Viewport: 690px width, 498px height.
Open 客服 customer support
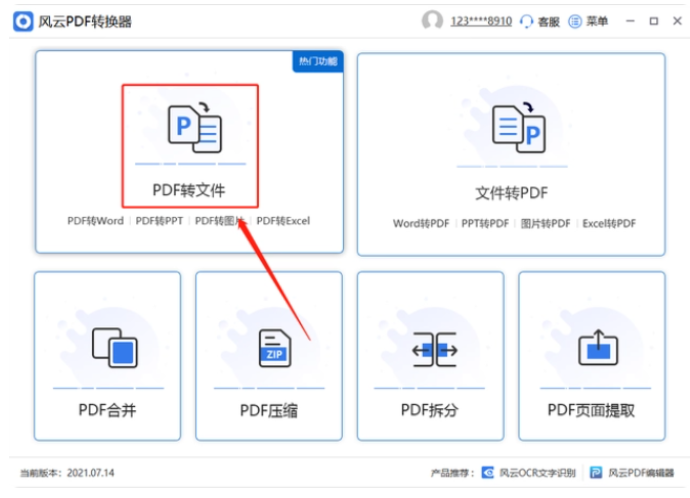pos(548,22)
